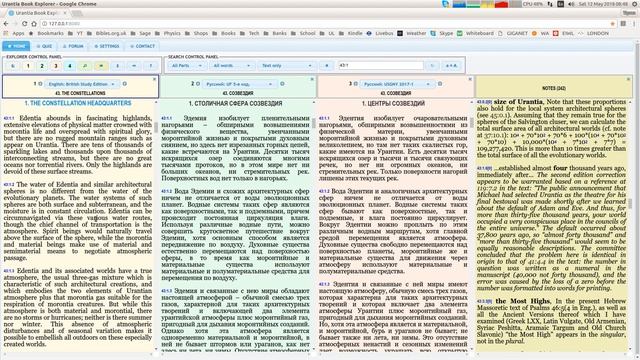Click the English column scrollbar thumb
The height and width of the screenshot is (360, 640).
[x=156, y=127]
